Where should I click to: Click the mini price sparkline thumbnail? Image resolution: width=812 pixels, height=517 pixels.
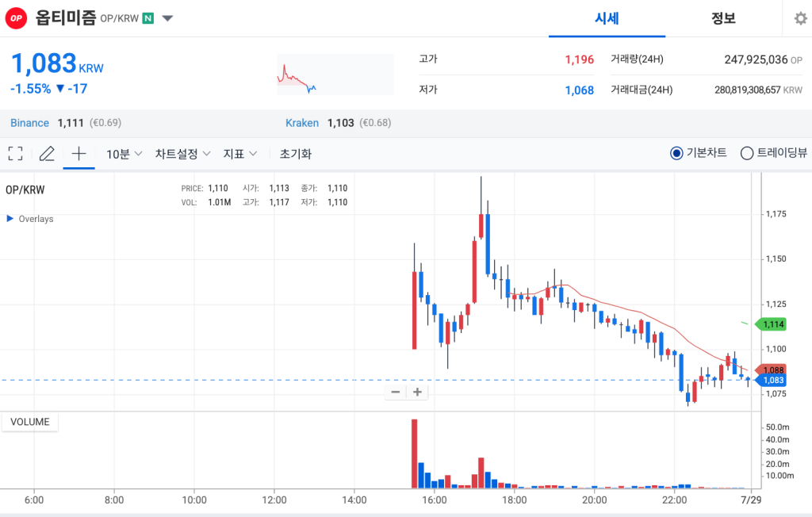(335, 75)
